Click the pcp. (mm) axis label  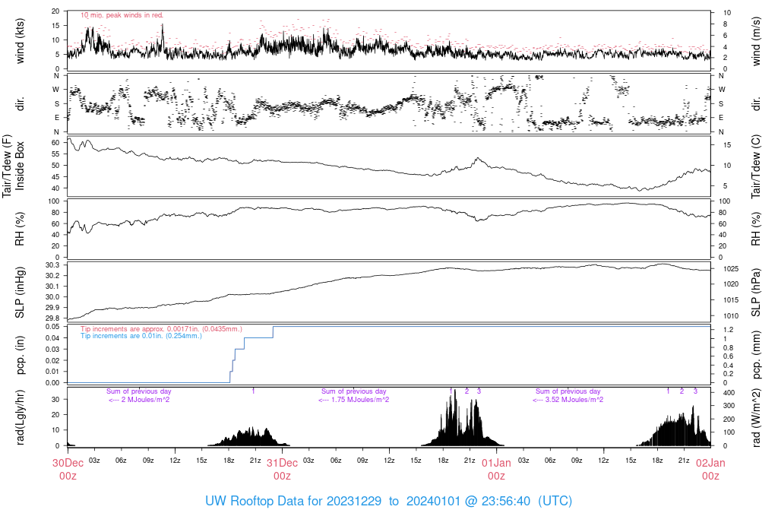[756, 354]
